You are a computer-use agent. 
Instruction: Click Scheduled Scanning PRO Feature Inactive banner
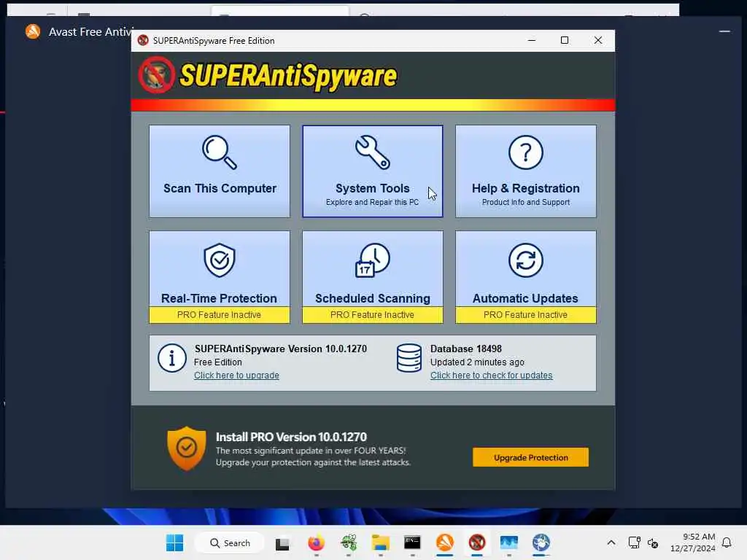[x=373, y=315]
